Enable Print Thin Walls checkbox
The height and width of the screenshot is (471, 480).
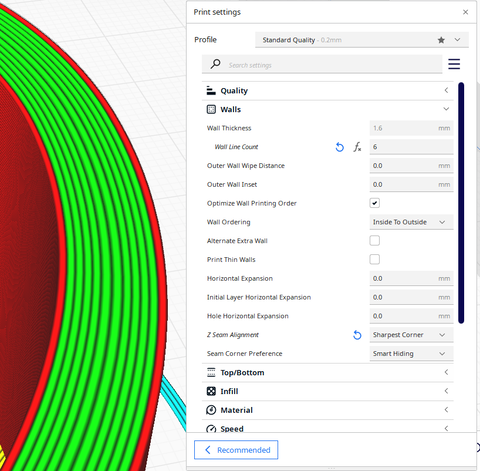pyautogui.click(x=375, y=259)
